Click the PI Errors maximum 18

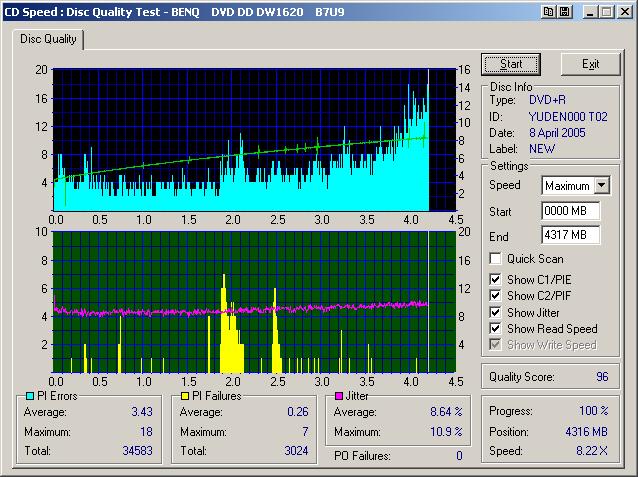[x=146, y=431]
